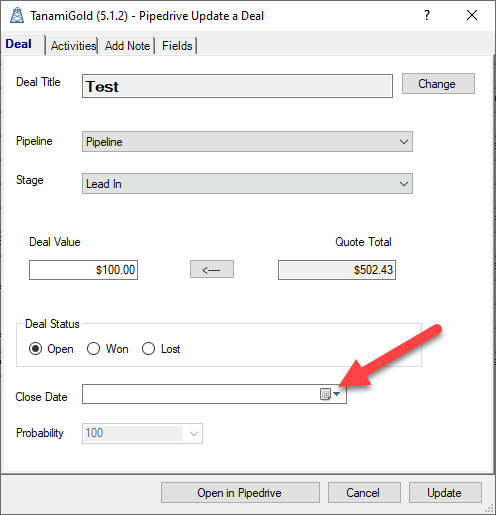Viewport: 496px width, 515px height.
Task: Select the Open deal status
Action: pyautogui.click(x=51, y=349)
